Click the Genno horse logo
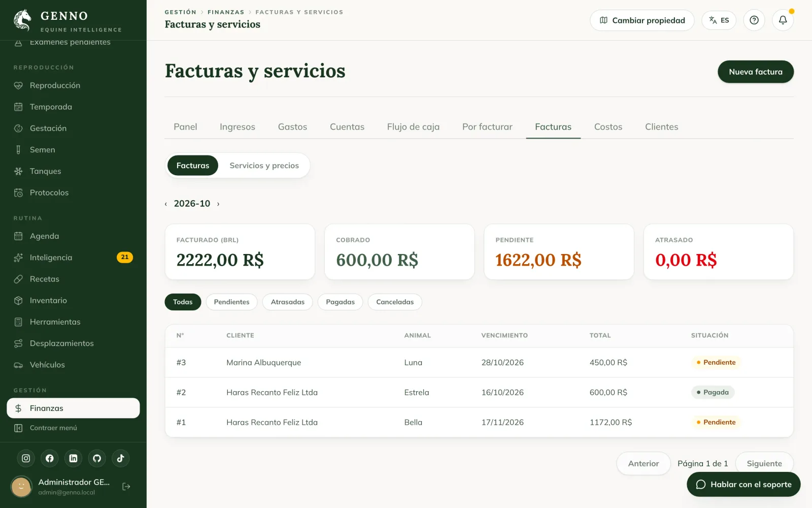This screenshot has width=812, height=508. pyautogui.click(x=22, y=20)
